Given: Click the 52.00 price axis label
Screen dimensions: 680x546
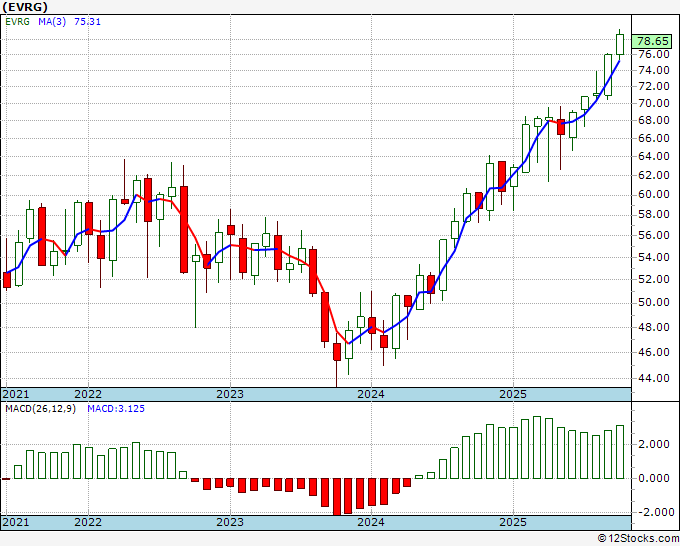Looking at the screenshot, I should [x=654, y=279].
